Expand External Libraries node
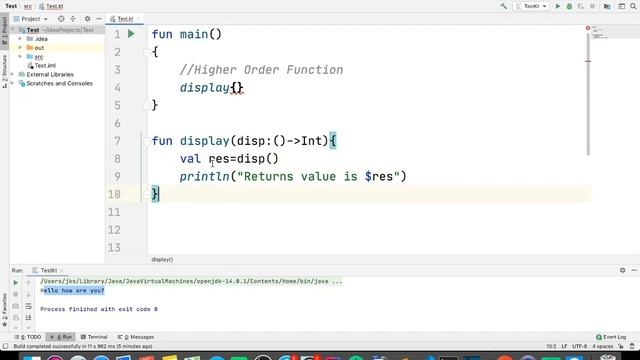The height and width of the screenshot is (360, 640). pos(13,74)
